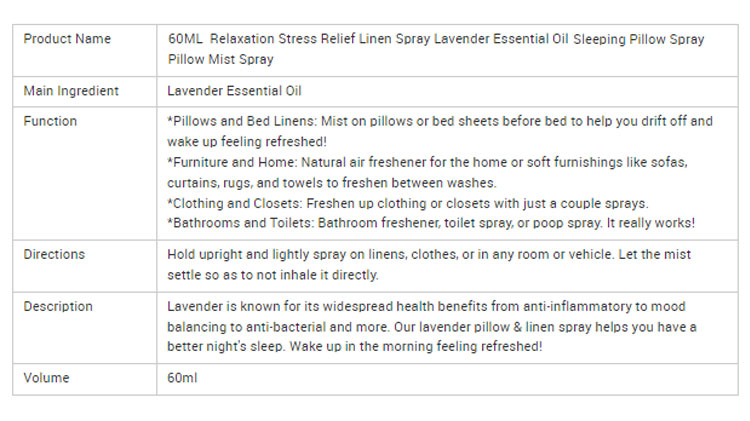Viewport: 750px width, 421px height.
Task: Click the "Furniture and Home" line
Action: coord(427,162)
